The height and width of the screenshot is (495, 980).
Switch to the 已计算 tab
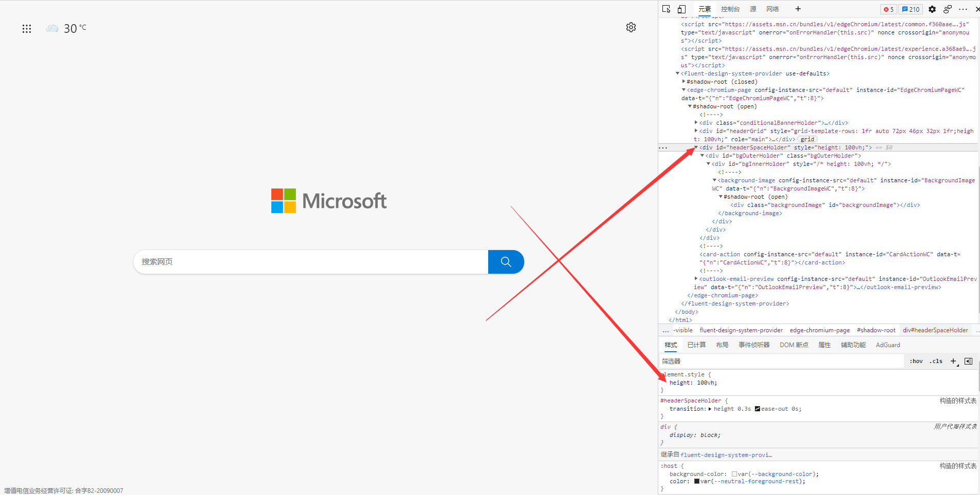click(x=697, y=345)
